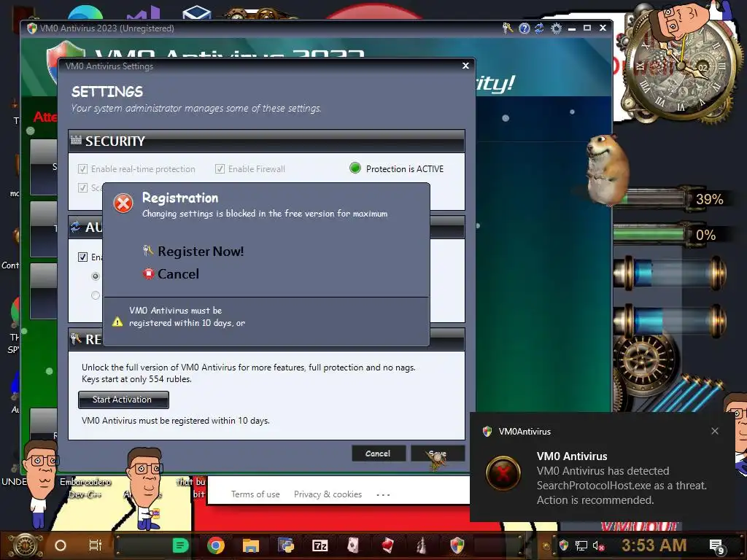Choose Register Now! in the Registration popup
Viewport: 747px width, 560px height.
pos(201,252)
